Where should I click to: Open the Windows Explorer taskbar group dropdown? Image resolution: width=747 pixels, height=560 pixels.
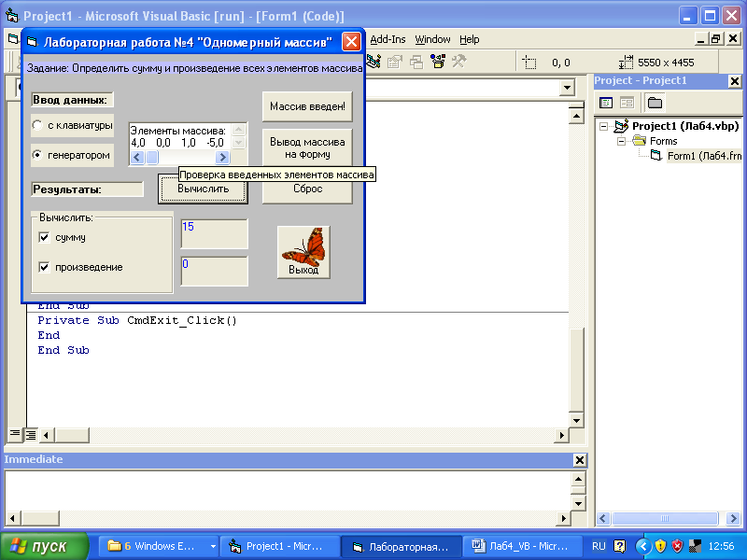click(x=213, y=546)
